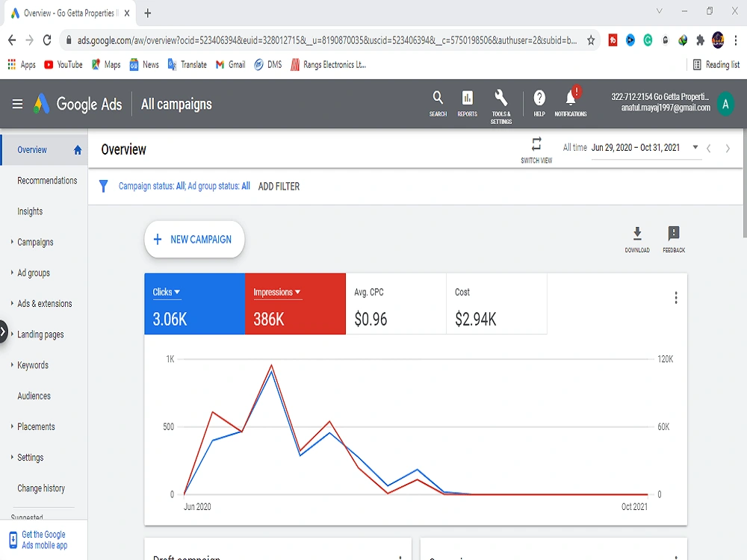747x560 pixels.
Task: Click the New Campaign button
Action: 194,239
